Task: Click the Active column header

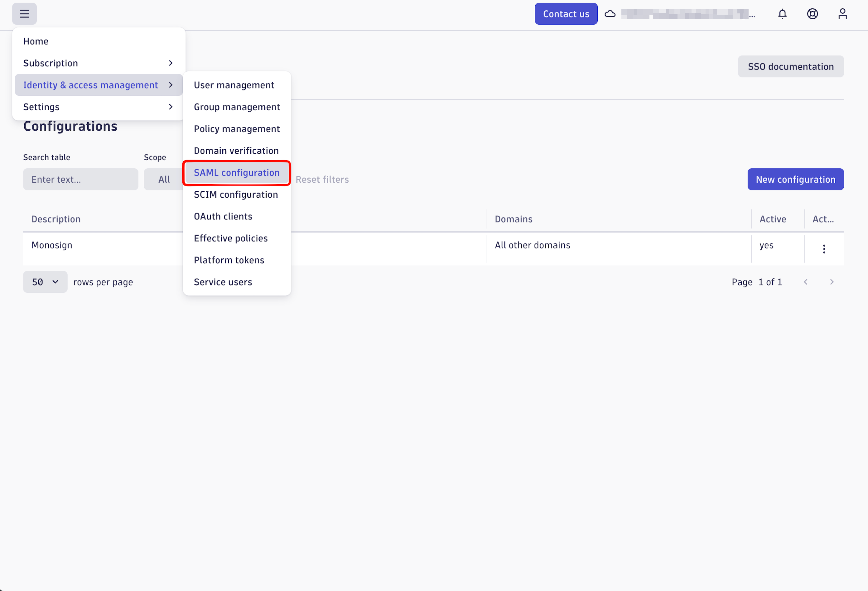Action: point(773,219)
